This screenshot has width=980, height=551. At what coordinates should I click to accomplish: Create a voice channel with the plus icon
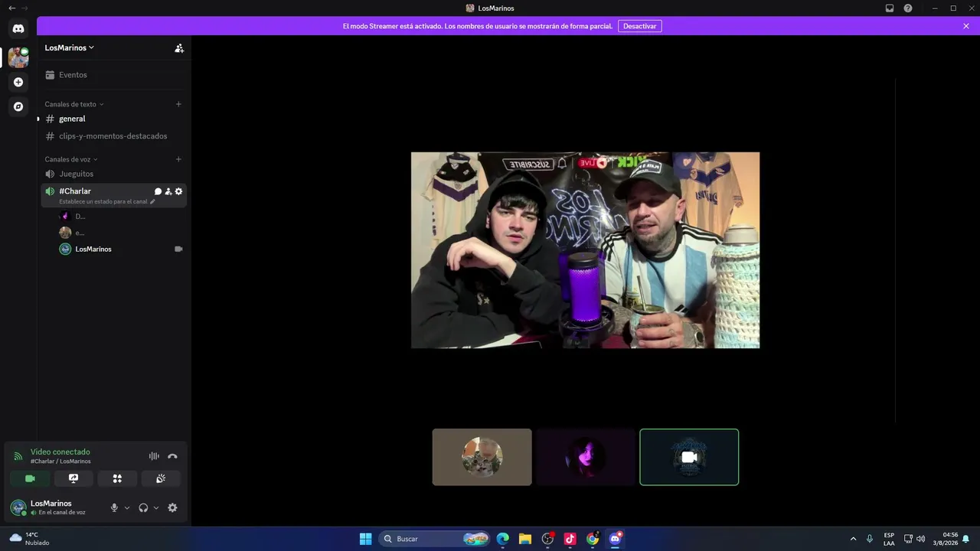coord(178,159)
